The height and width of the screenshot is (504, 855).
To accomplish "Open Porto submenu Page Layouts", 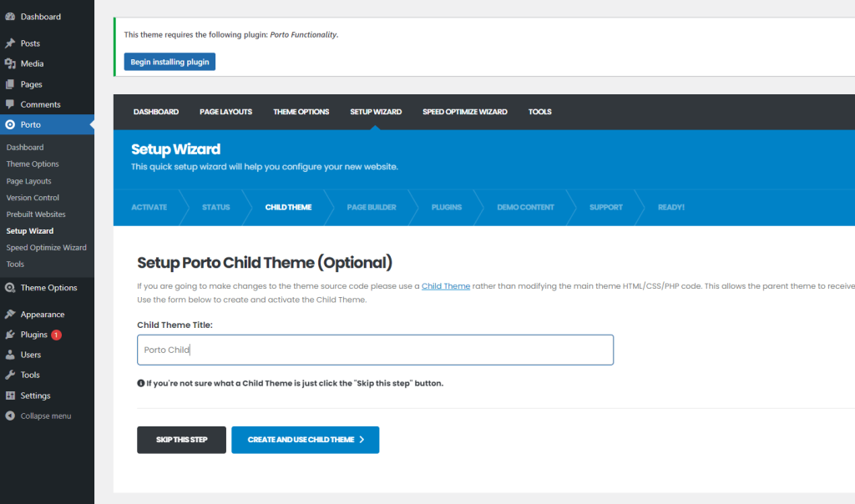I will (x=29, y=181).
